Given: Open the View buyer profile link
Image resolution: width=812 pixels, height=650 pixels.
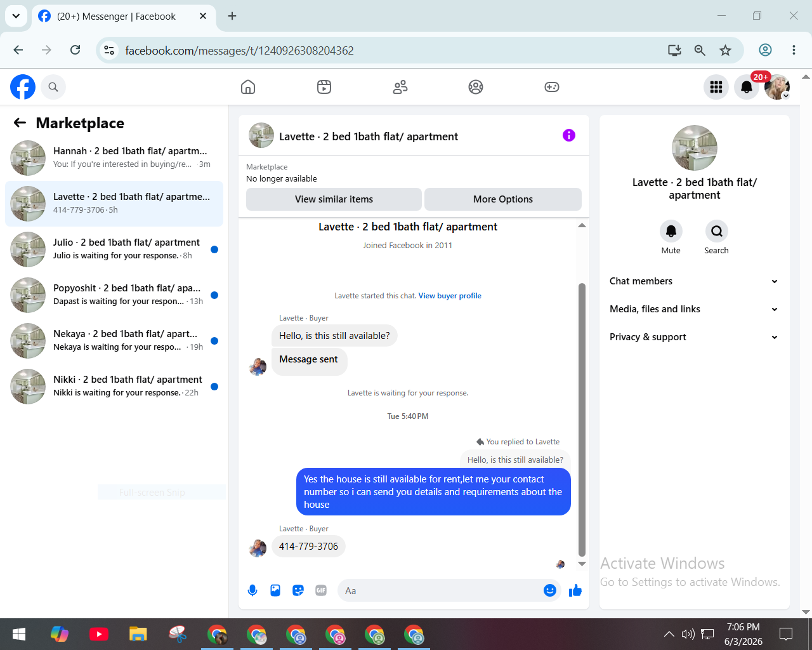Looking at the screenshot, I should [450, 296].
